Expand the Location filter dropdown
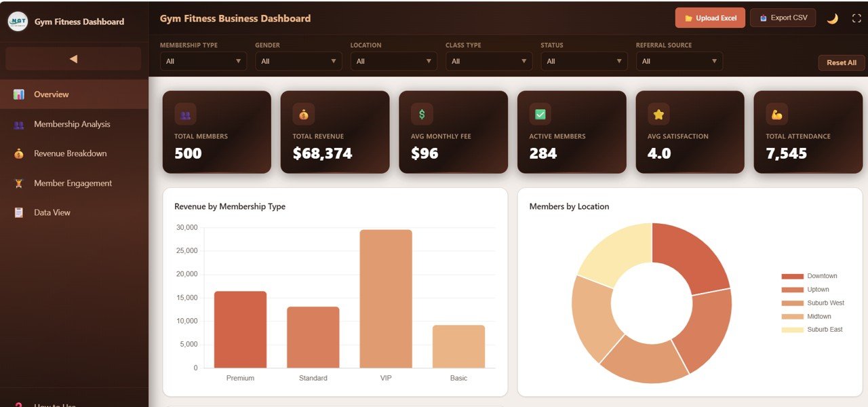Screen dimensions: 868x407 393,61
